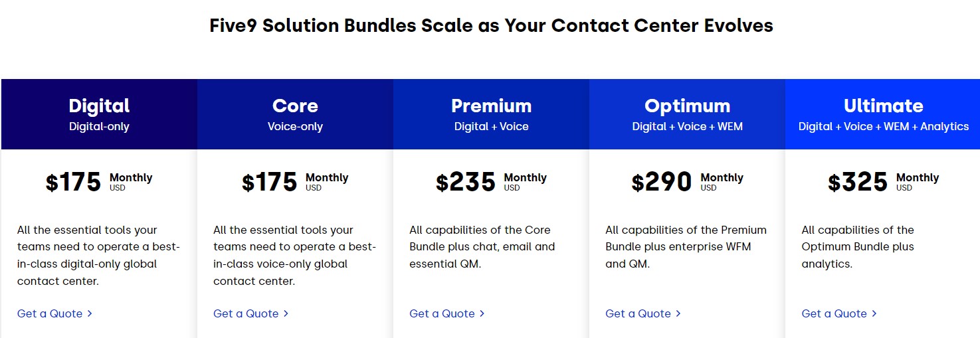The width and height of the screenshot is (980, 338).
Task: Click Get a Quote under Optimum bundle
Action: 638,313
